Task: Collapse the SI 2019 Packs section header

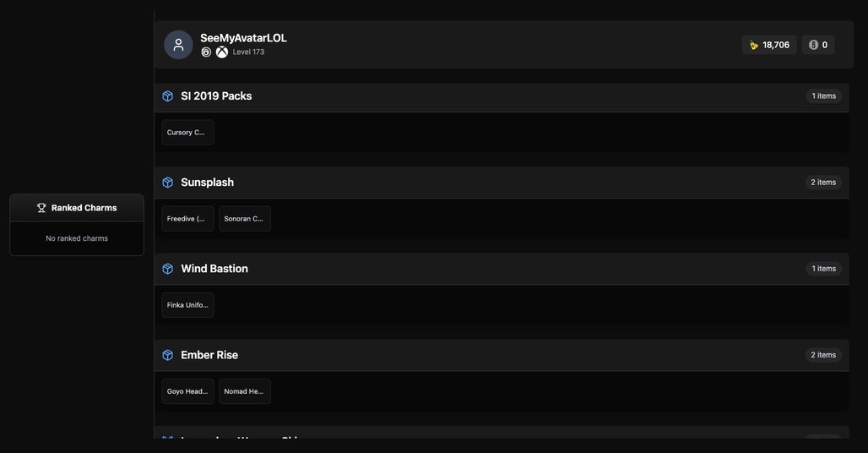Action: tap(502, 96)
